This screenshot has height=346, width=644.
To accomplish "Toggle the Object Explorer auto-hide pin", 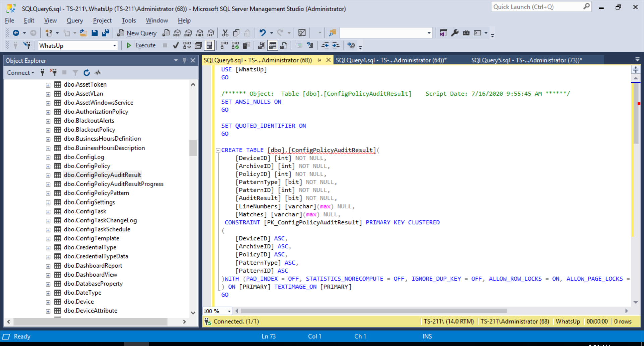I will pyautogui.click(x=184, y=60).
